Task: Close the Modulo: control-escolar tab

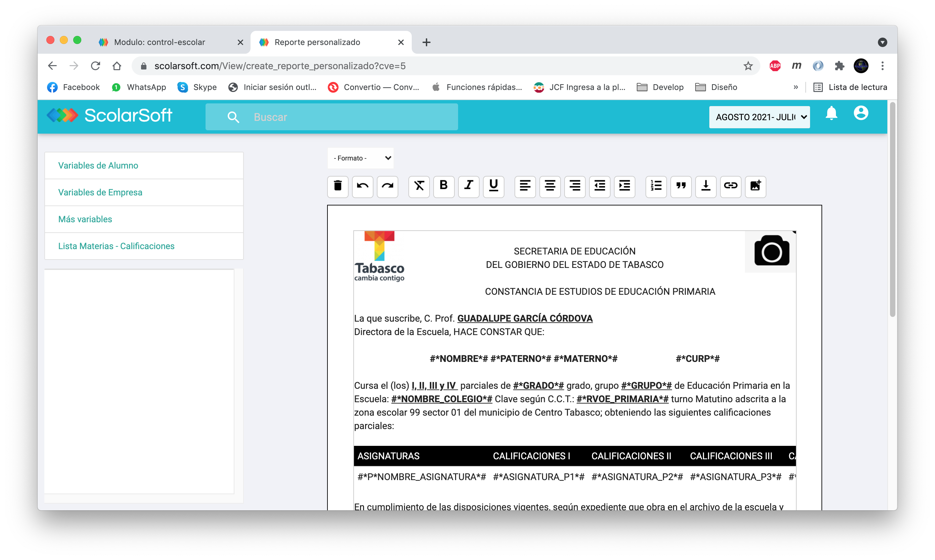Action: click(x=240, y=42)
